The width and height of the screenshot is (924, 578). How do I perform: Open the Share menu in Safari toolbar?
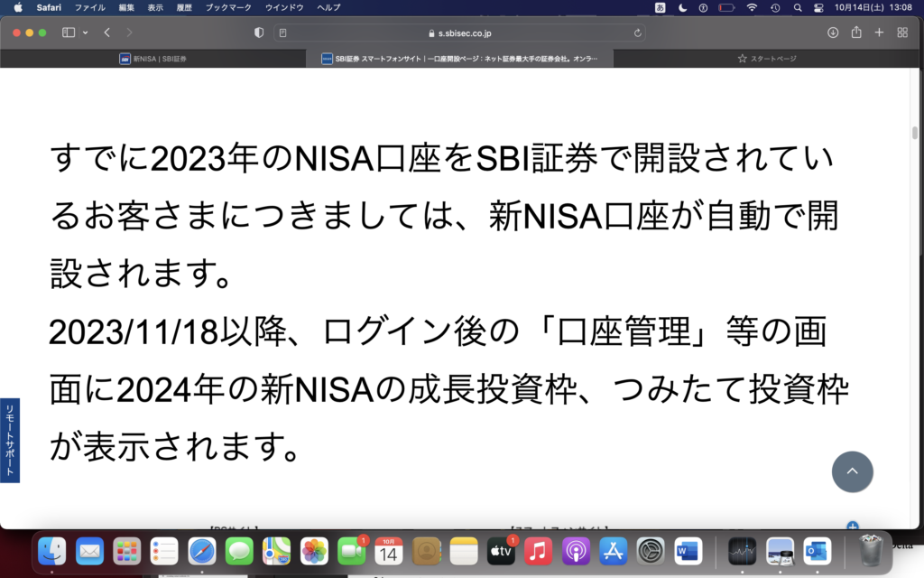click(855, 32)
